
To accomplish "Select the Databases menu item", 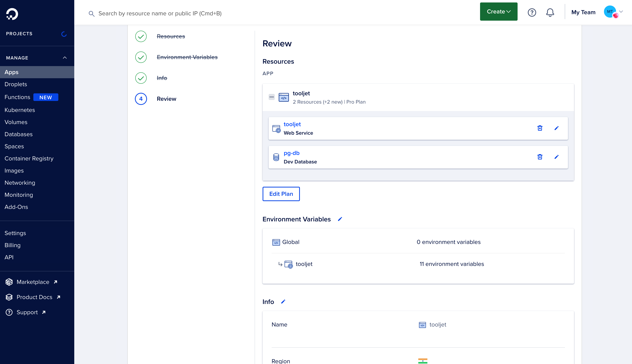I will (x=18, y=134).
